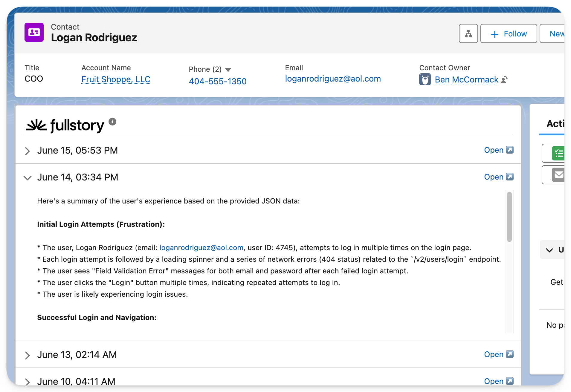Collapse the June 14, 03:34 PM session
The image size is (571, 392).
27,178
